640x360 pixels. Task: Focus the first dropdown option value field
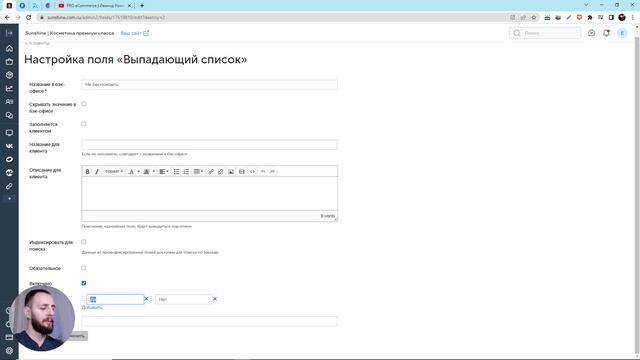[115, 299]
